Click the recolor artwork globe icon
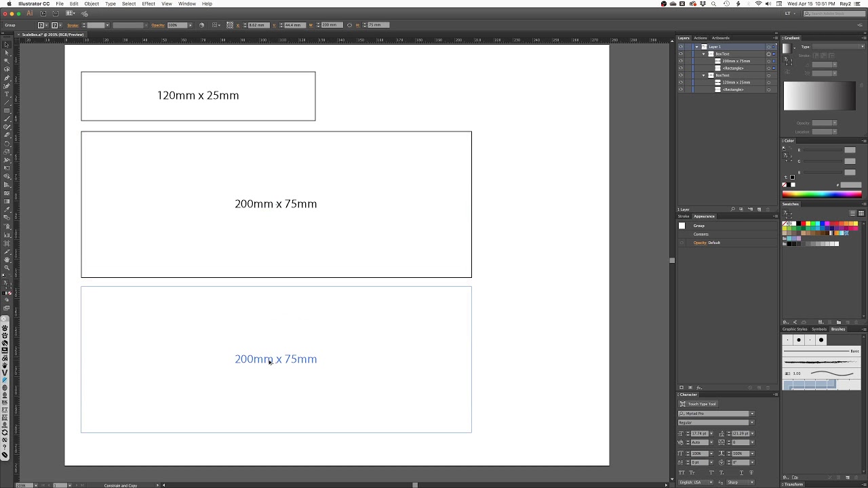Viewport: 868px width, 488px height. pyautogui.click(x=201, y=25)
